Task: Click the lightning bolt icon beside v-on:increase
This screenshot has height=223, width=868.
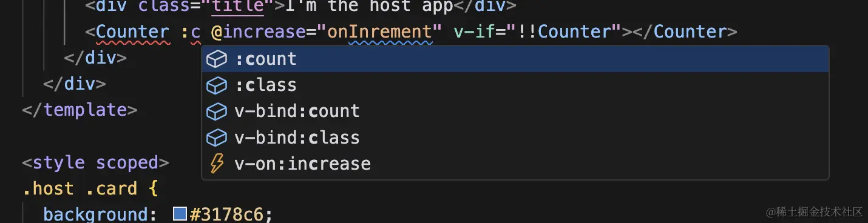Action: [217, 164]
